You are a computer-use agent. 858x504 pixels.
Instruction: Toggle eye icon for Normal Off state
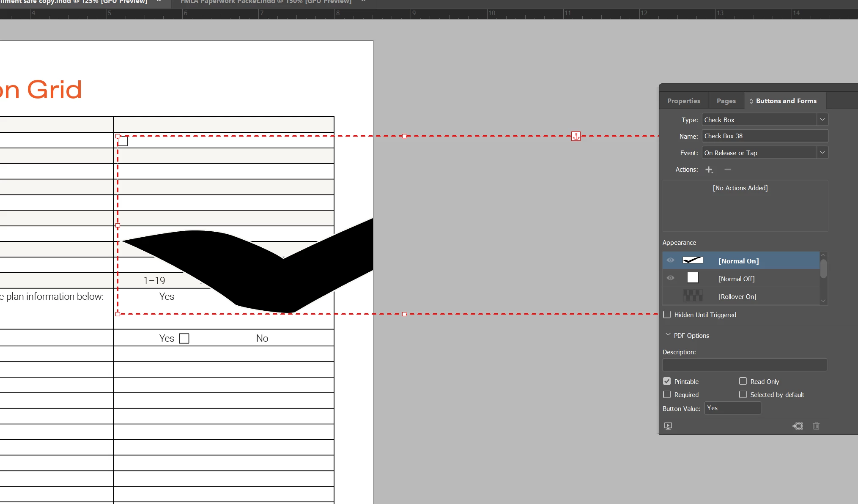(670, 278)
